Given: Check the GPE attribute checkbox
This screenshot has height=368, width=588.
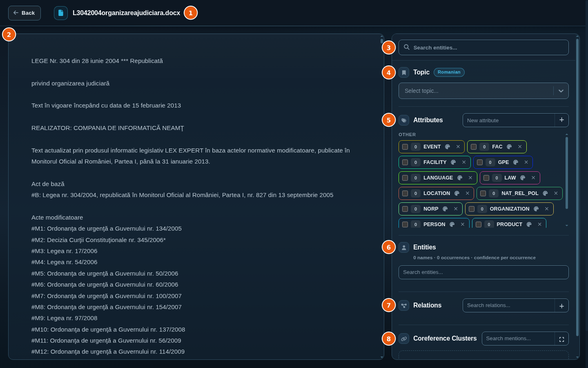Looking at the screenshot, I should (x=480, y=162).
